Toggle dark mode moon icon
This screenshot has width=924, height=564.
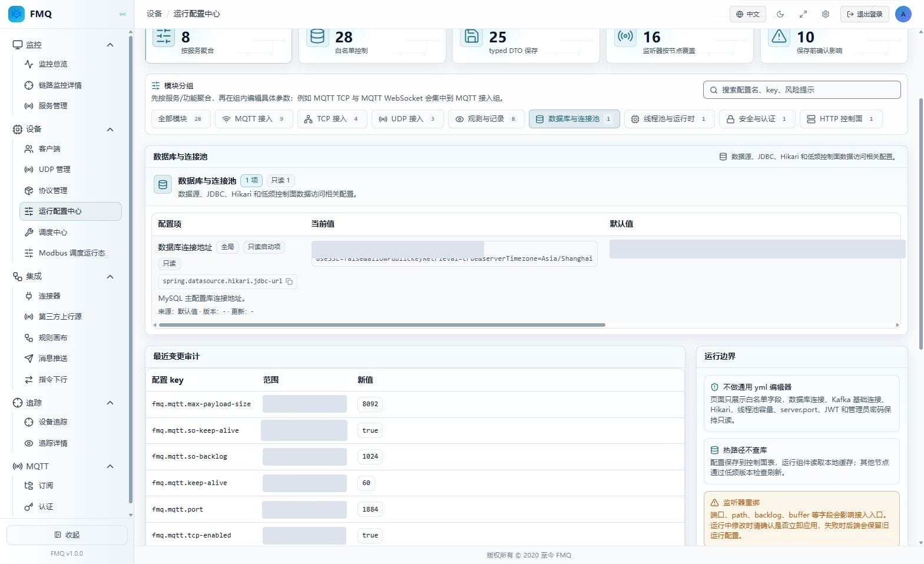(x=780, y=14)
